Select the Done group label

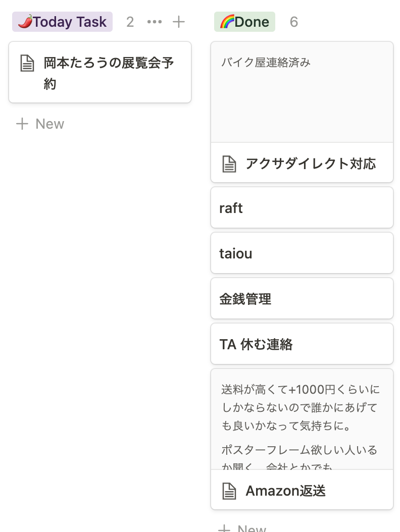coord(244,22)
